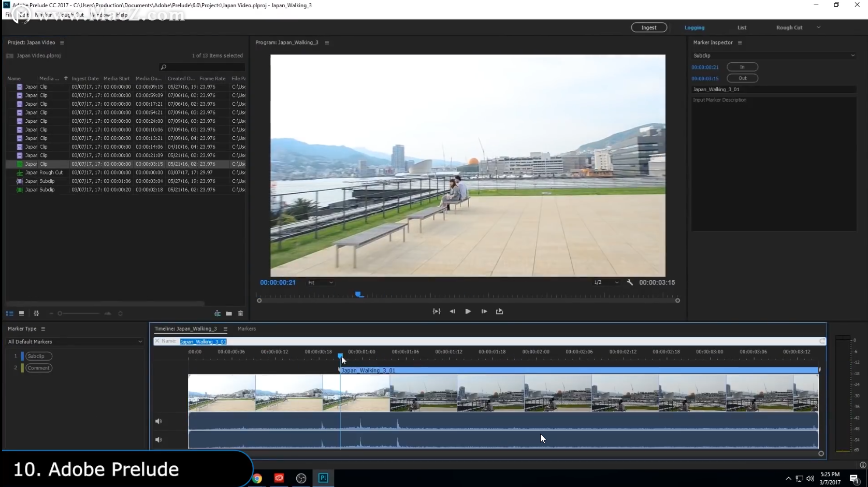
Task: Create a rough cut using the toolbar icon
Action: [x=217, y=313]
